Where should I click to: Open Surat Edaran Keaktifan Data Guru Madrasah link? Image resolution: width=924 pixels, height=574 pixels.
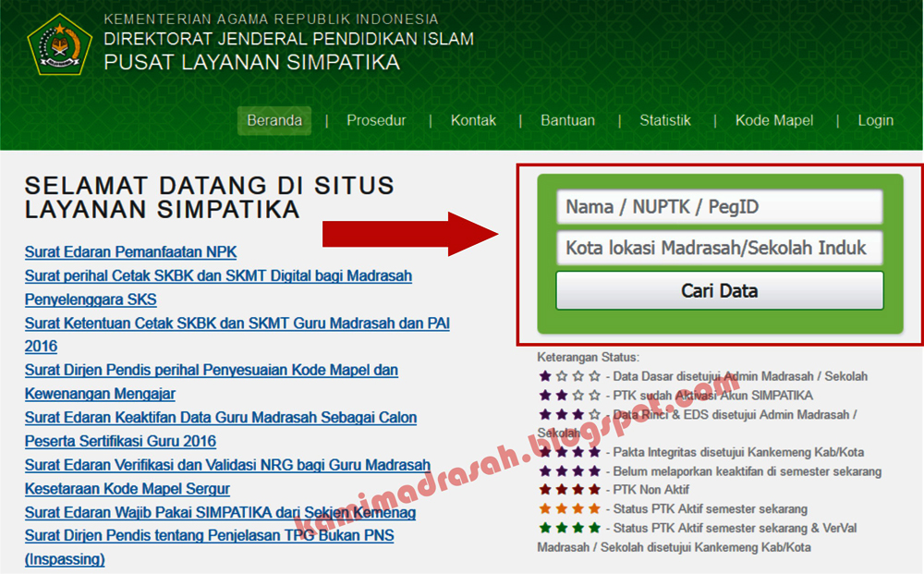[221, 429]
